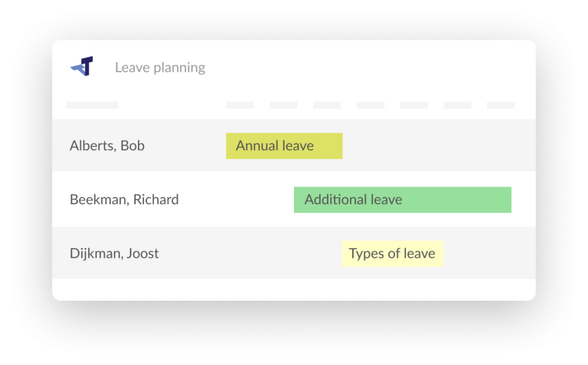Select the sixth day column header dash
588x365 pixels.
coord(458,105)
